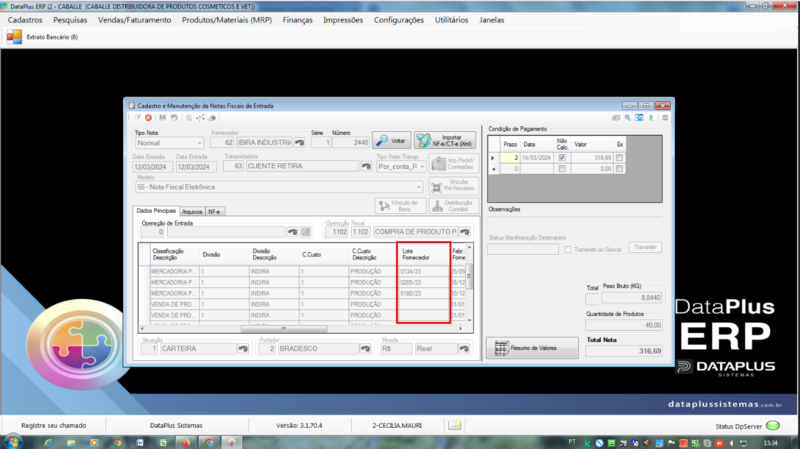Click the Windows Start orb
The width and height of the screenshot is (800, 449).
13,442
